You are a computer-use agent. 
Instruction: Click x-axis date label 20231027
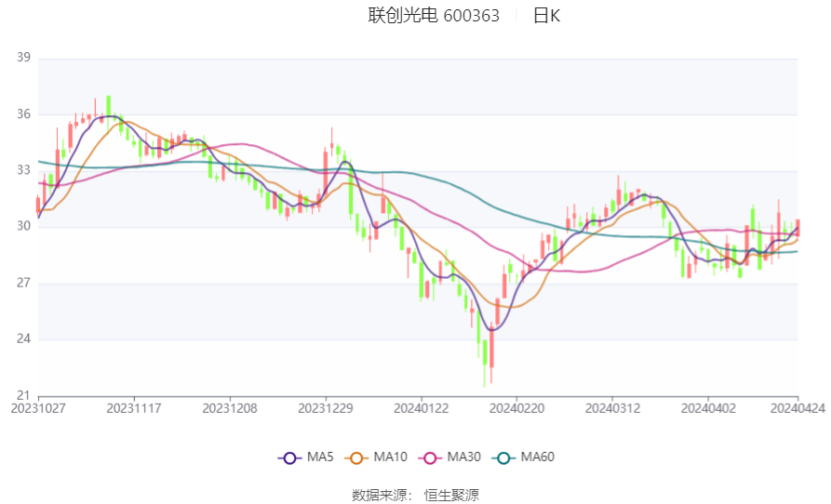coord(38,409)
